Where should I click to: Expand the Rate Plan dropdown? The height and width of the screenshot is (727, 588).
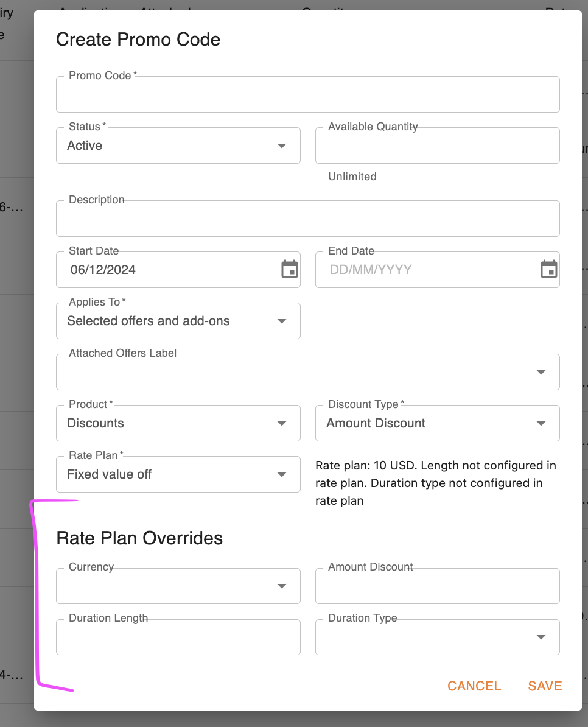[178, 474]
